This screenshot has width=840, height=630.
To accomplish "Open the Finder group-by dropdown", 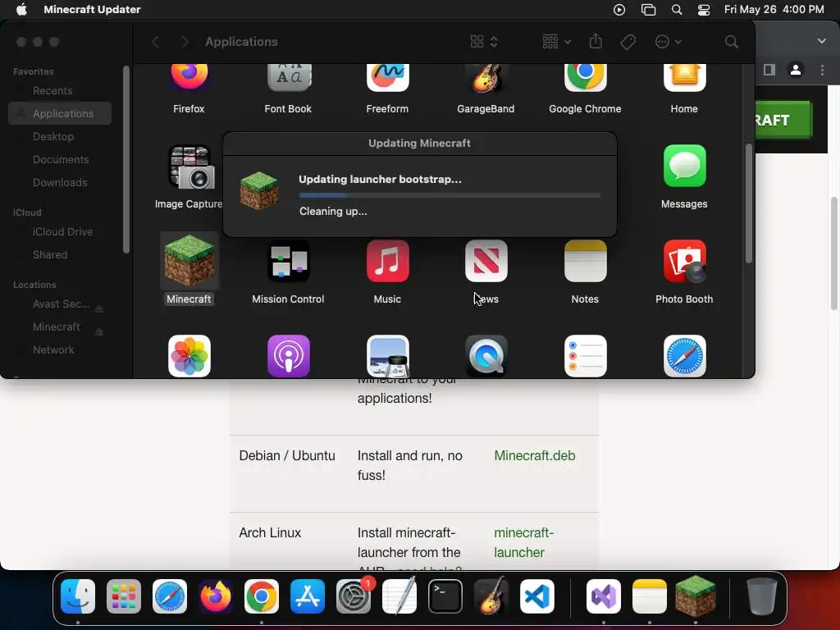I will click(557, 42).
